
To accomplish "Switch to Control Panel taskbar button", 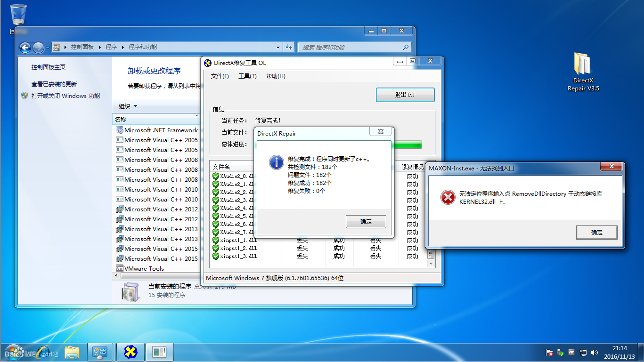I will [100, 352].
